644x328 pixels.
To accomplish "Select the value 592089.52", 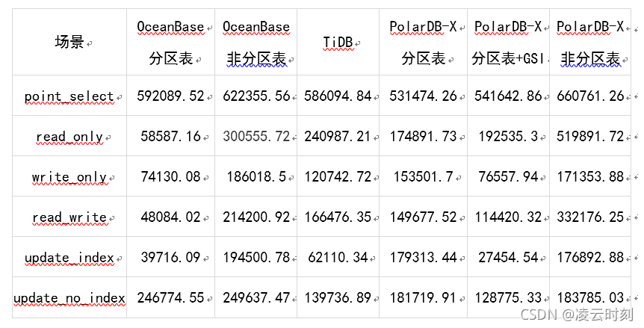I will [170, 96].
